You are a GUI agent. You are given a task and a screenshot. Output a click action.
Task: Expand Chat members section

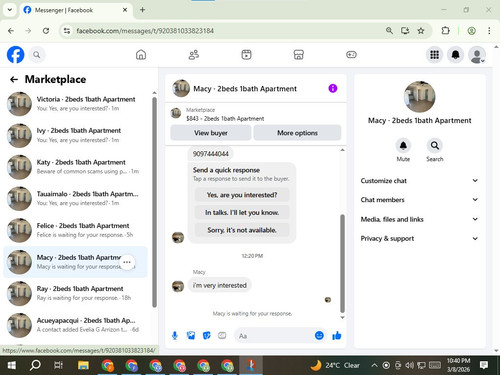tap(419, 200)
